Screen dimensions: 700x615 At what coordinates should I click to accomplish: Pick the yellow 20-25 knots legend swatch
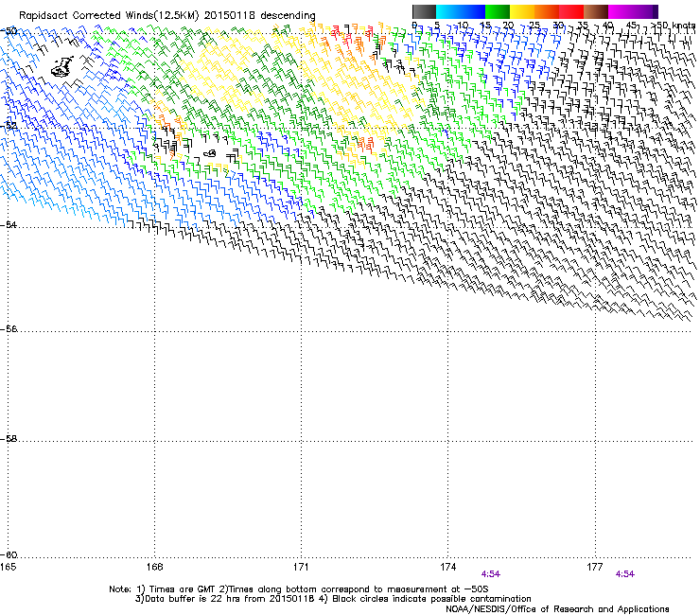[x=522, y=11]
